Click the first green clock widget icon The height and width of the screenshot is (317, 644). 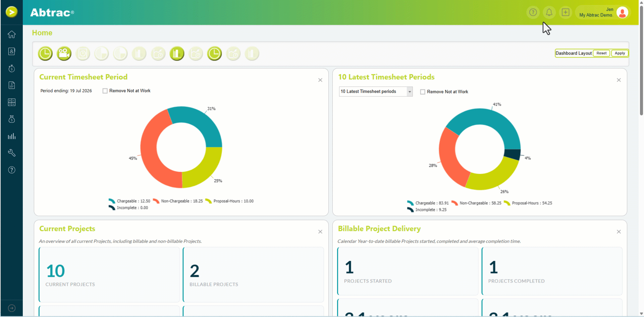tap(45, 54)
